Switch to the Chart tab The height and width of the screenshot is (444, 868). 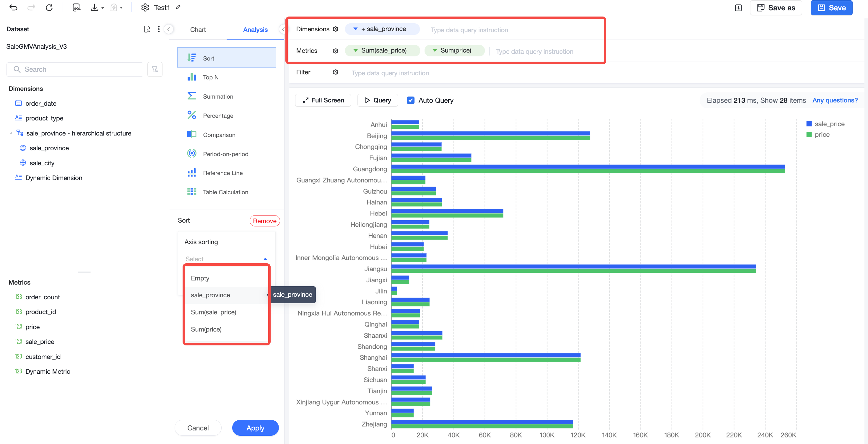pyautogui.click(x=198, y=30)
